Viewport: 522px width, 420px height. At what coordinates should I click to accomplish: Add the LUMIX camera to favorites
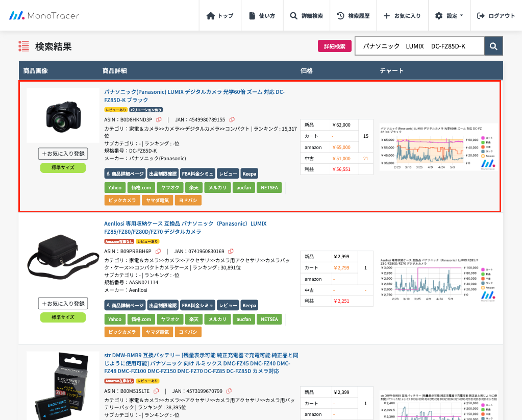[63, 154]
